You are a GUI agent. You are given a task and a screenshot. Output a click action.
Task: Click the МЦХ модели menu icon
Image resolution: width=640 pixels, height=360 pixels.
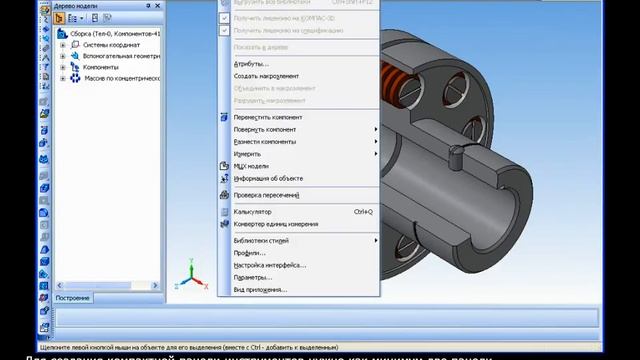224,166
